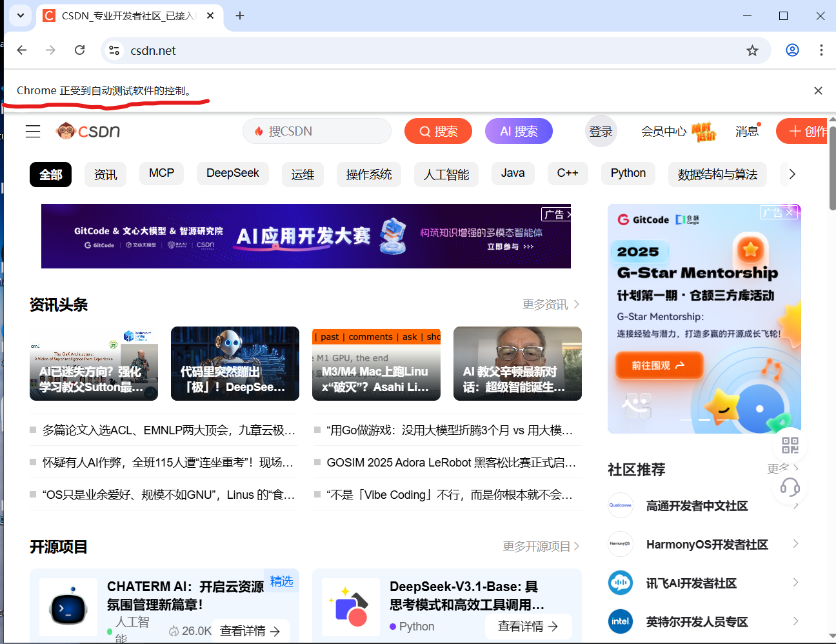This screenshot has width=836, height=644.
Task: Click the CSDN search input field
Action: pyautogui.click(x=317, y=130)
